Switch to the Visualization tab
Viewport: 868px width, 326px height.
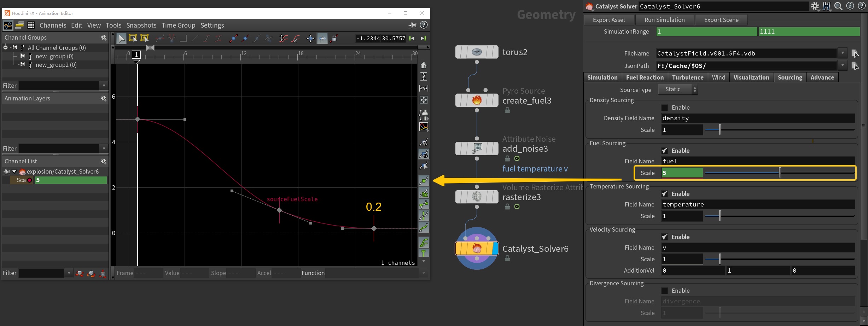tap(751, 77)
